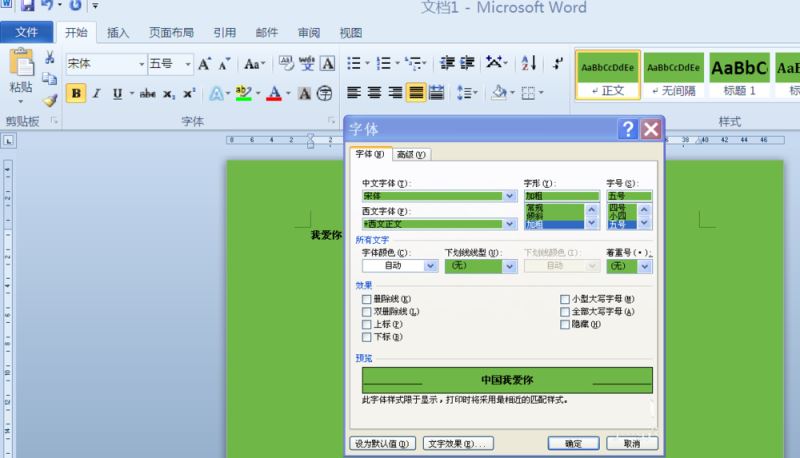The height and width of the screenshot is (458, 800).
Task: Click the text highlight color icon
Action: pos(243,93)
